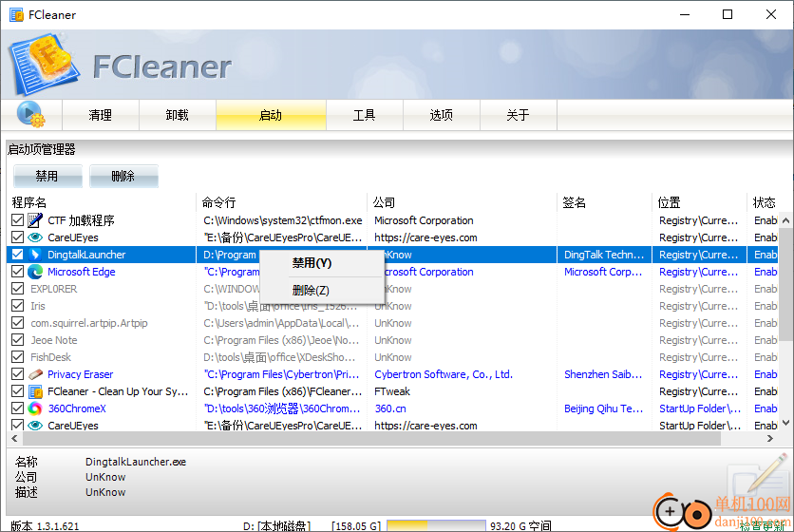Sort by the 程序名 column header
The width and height of the screenshot is (794, 532).
pyautogui.click(x=102, y=202)
